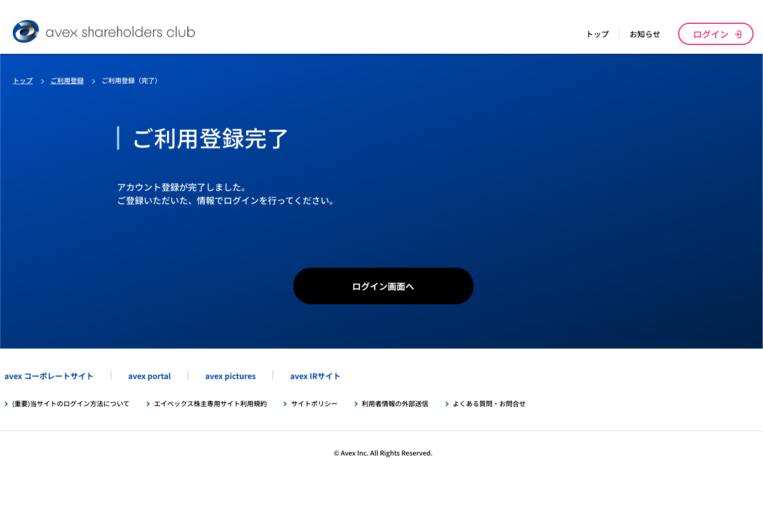Open the avex コーポレートサイト footer link
Viewport: 763px width, 532px height.
49,376
